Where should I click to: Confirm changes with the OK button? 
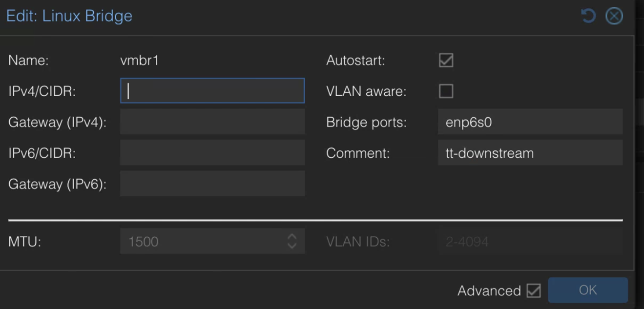coord(588,290)
